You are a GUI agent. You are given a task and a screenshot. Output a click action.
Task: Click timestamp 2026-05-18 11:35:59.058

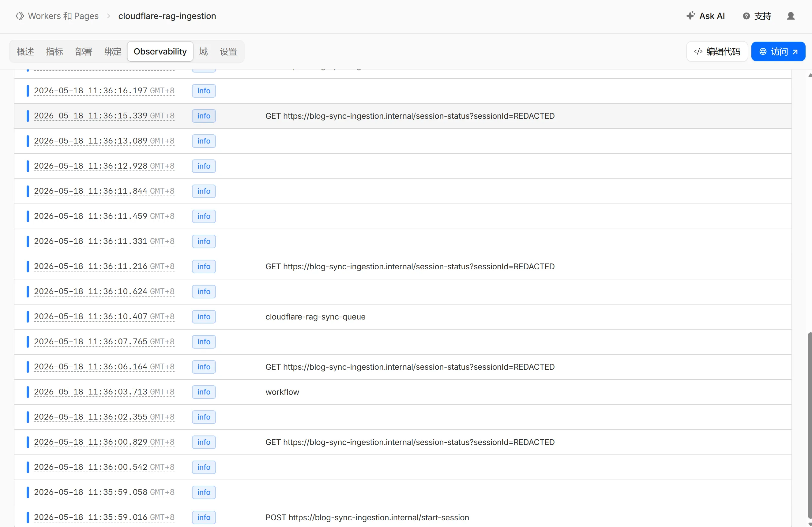point(104,492)
